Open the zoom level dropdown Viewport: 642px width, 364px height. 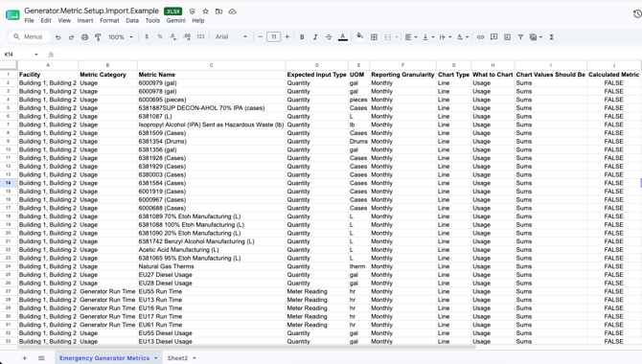point(121,36)
